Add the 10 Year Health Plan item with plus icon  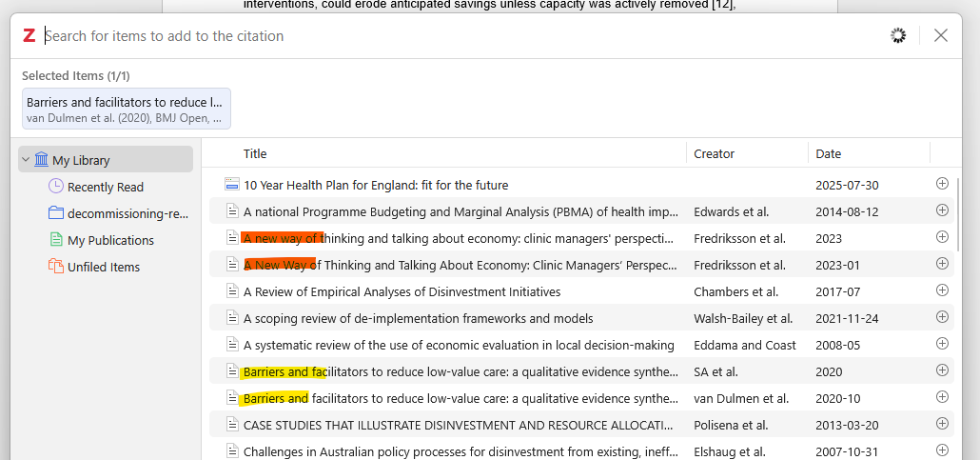(x=942, y=184)
